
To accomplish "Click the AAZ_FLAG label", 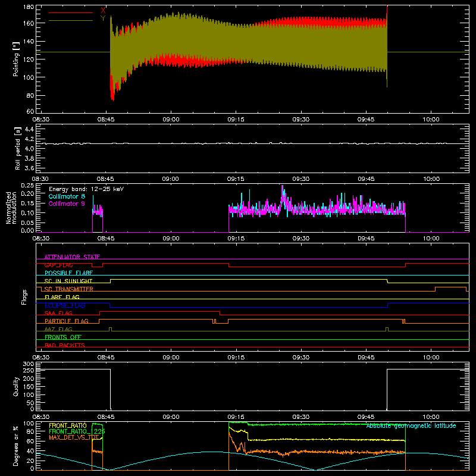I will [58, 329].
